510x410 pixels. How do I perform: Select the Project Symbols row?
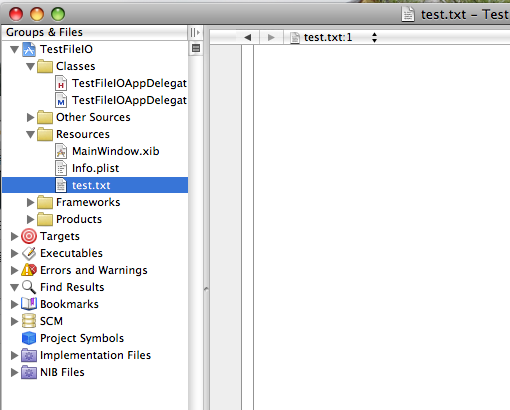(x=95, y=338)
